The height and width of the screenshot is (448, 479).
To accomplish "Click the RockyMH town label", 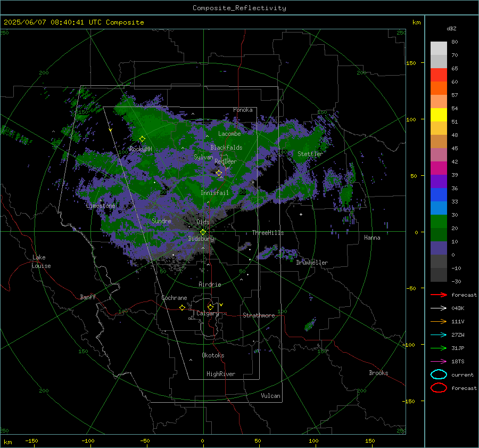I will [141, 149].
